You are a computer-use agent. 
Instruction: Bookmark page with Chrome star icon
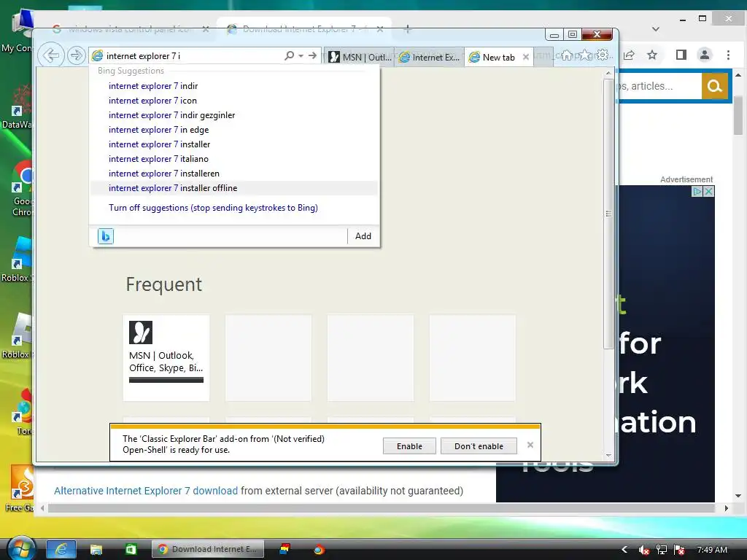(652, 55)
